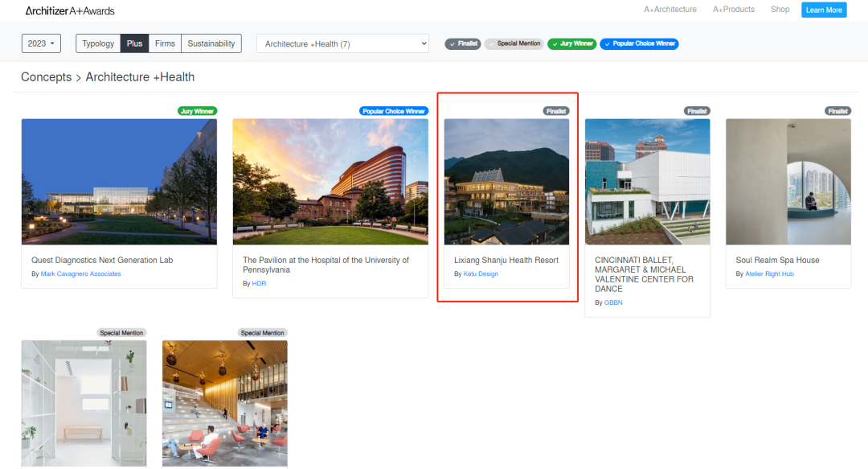Click the CINCINNATI BALLET center for dance title
The image size is (868, 469).
645,274
